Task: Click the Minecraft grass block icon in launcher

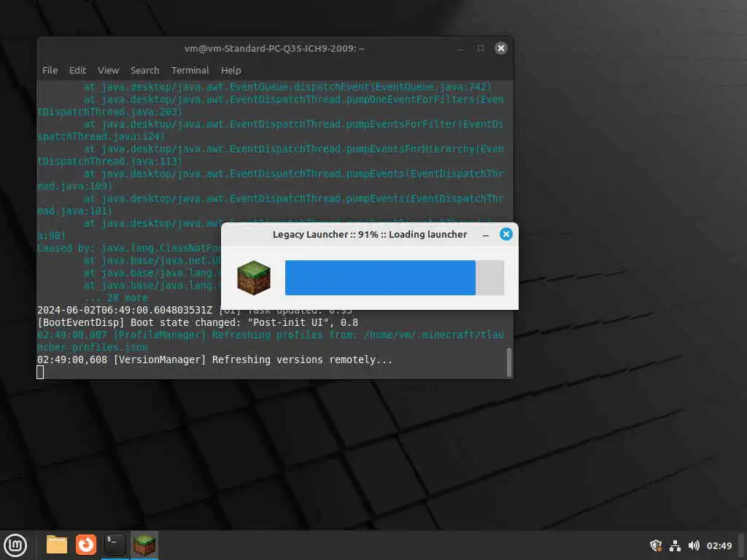Action: 254,278
